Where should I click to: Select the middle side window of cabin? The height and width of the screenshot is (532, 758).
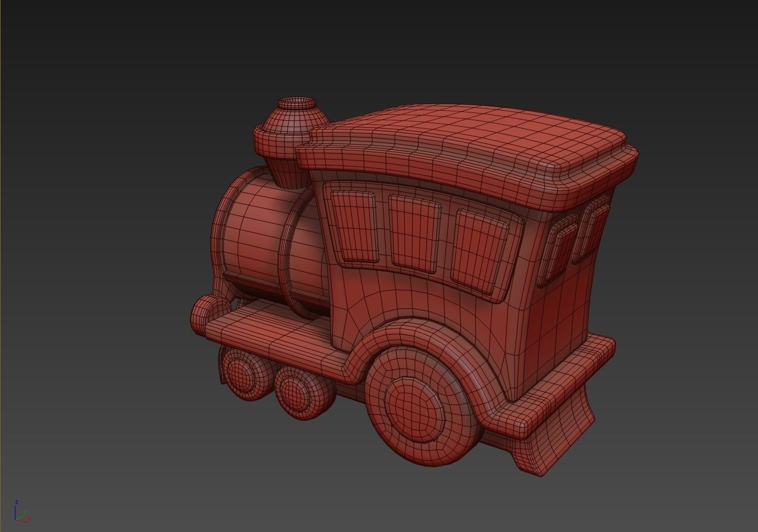tap(414, 234)
